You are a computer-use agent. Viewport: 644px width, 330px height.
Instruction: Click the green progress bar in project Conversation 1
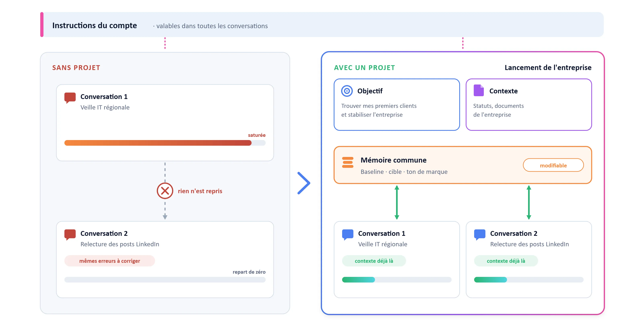396,279
